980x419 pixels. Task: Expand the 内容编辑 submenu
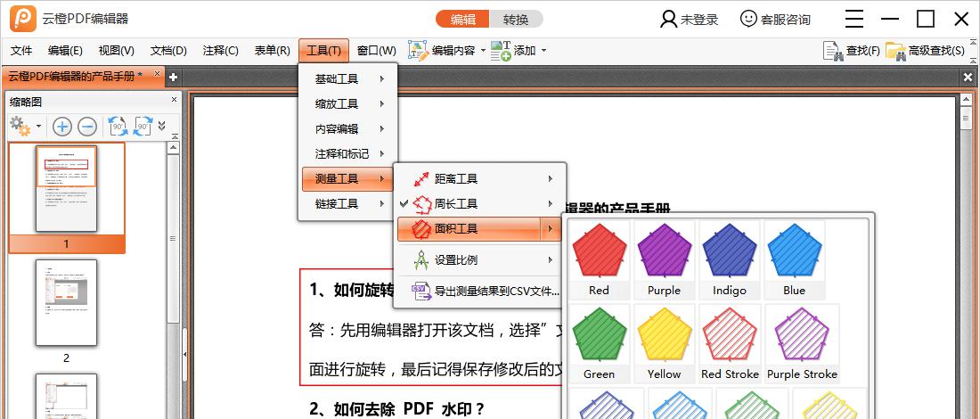click(x=348, y=129)
